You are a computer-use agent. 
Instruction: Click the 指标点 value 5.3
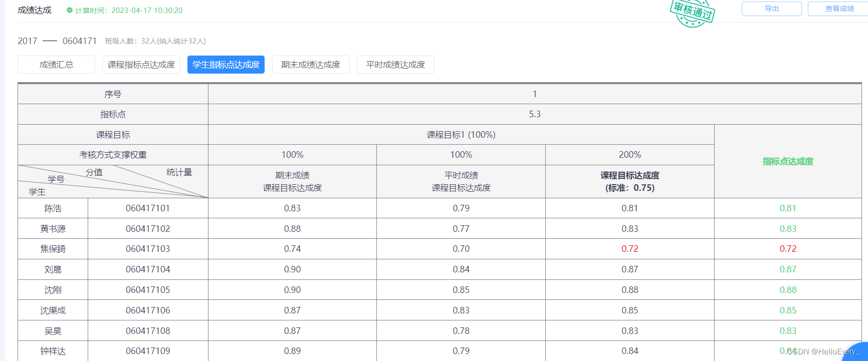pyautogui.click(x=535, y=114)
